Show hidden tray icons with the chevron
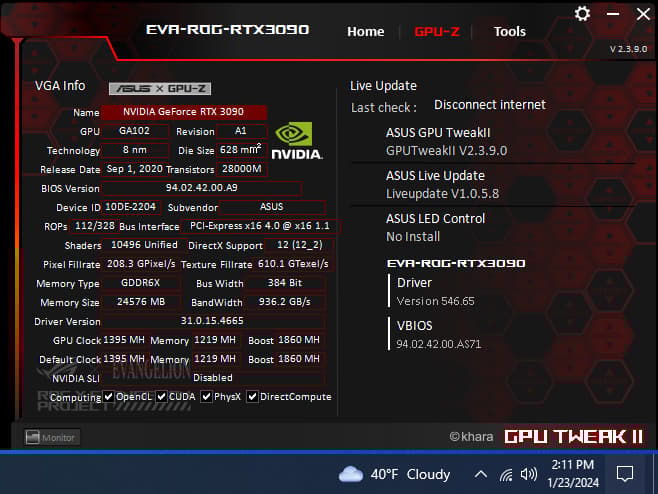 481,475
